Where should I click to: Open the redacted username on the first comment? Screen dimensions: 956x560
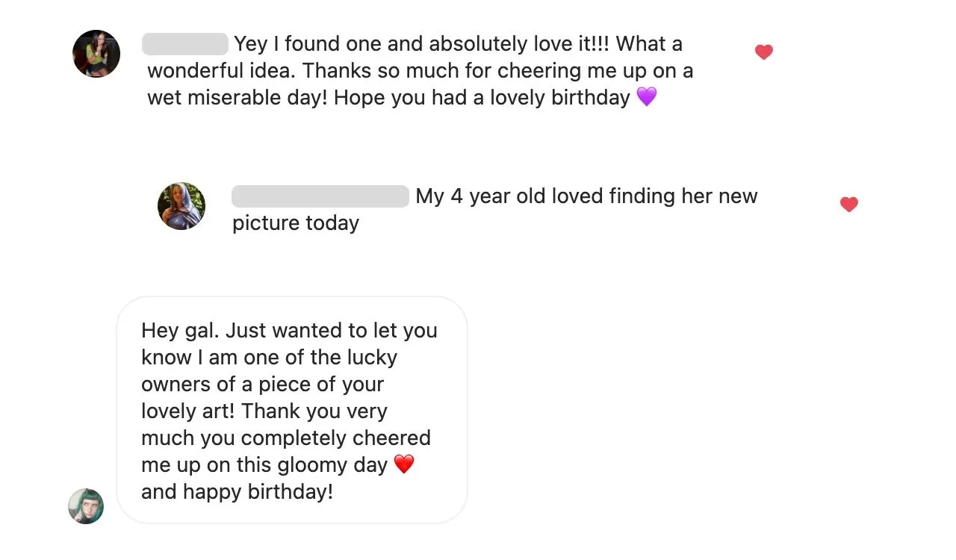click(x=185, y=44)
